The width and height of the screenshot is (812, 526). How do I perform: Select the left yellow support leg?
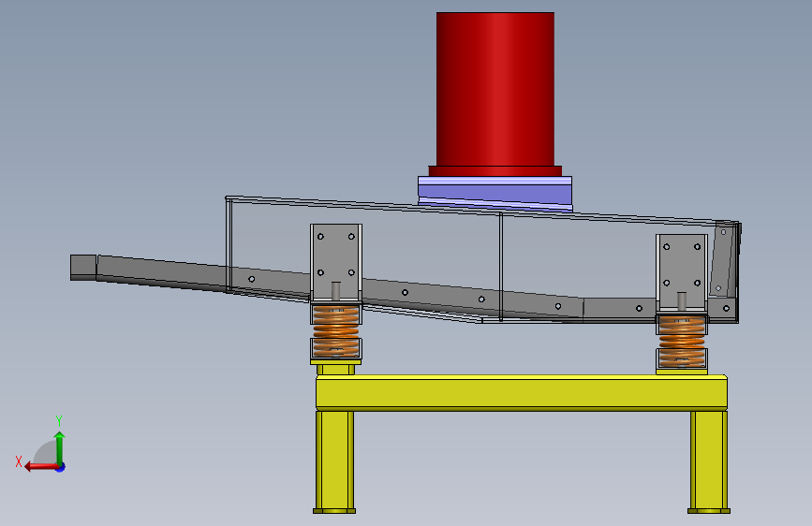334,460
